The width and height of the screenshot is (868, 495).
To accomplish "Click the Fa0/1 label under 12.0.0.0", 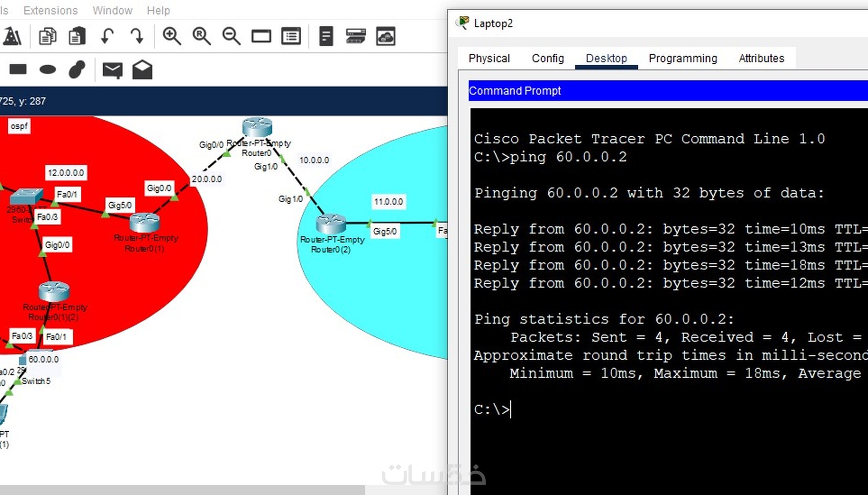I will [x=67, y=194].
